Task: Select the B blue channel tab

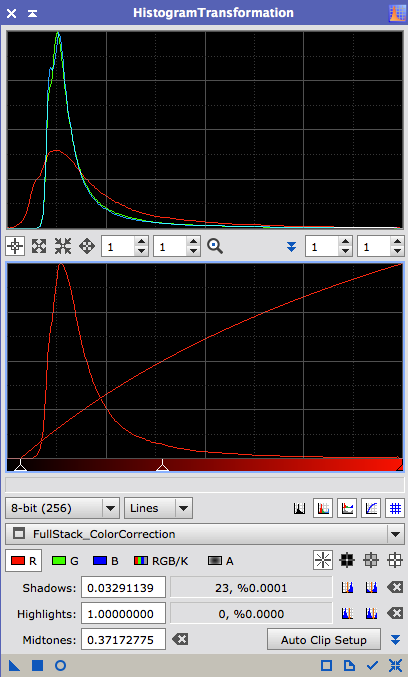Action: pos(105,561)
